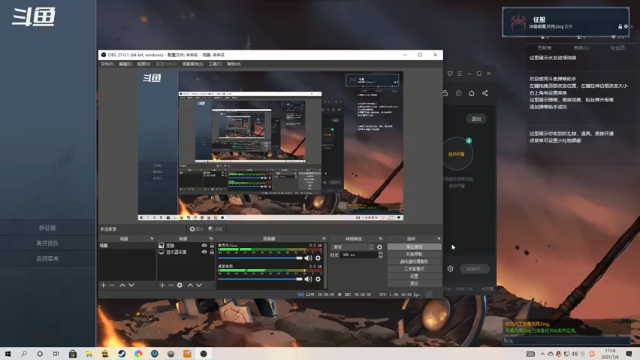Toggle lock on the 显示器采集 source
The width and height of the screenshot is (640, 360).
click(x=211, y=252)
